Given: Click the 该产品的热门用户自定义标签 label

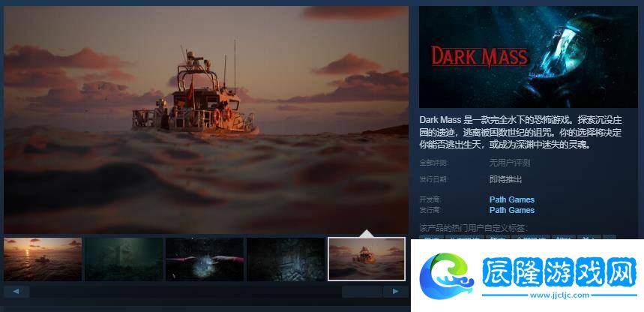Looking at the screenshot, I should pyautogui.click(x=474, y=228).
